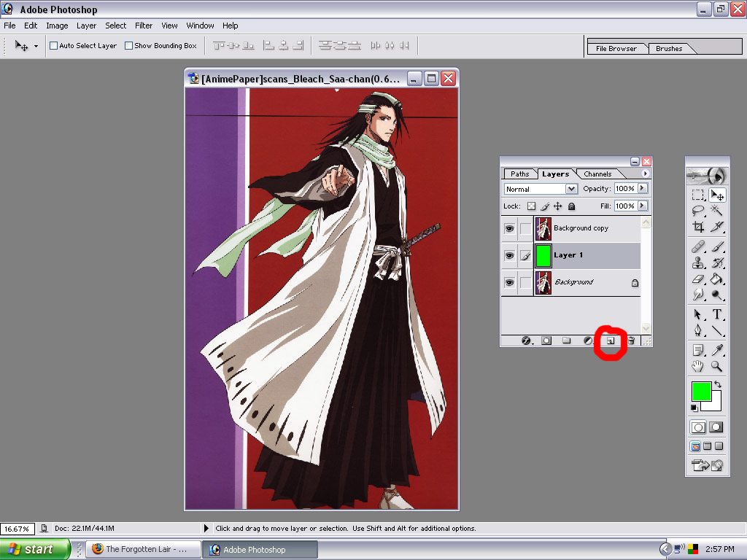
Task: Select the Hand tool
Action: point(698,366)
